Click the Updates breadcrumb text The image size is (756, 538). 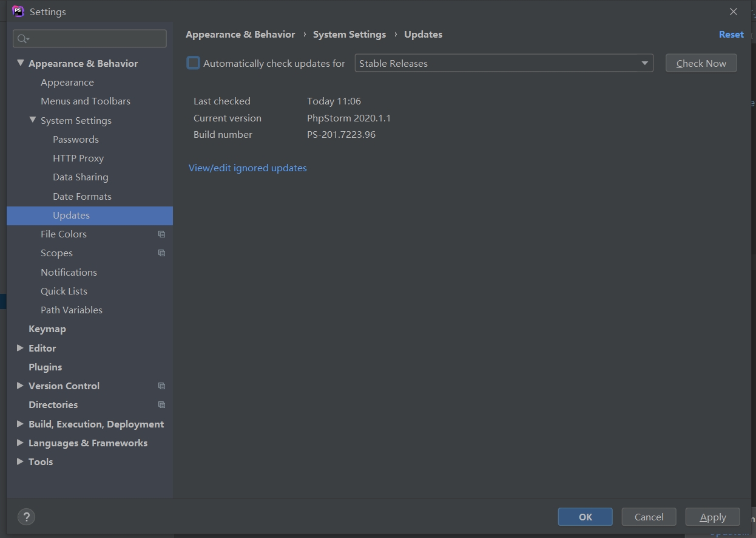pos(424,35)
